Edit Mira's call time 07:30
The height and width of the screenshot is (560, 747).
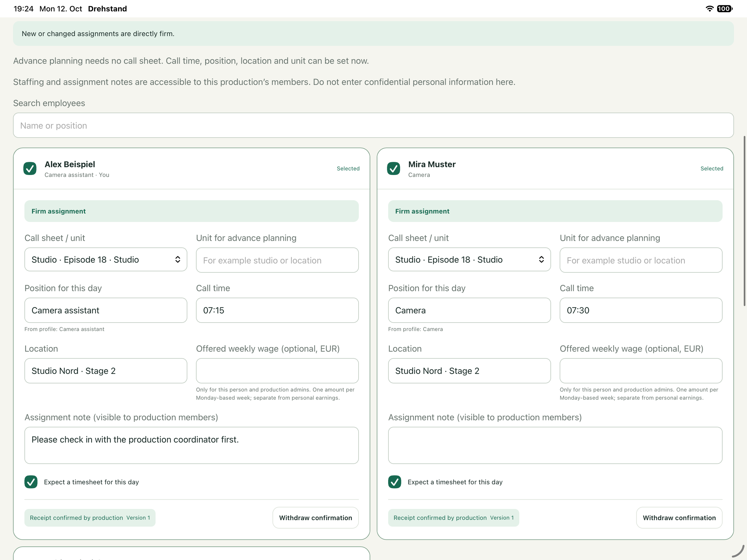point(641,310)
